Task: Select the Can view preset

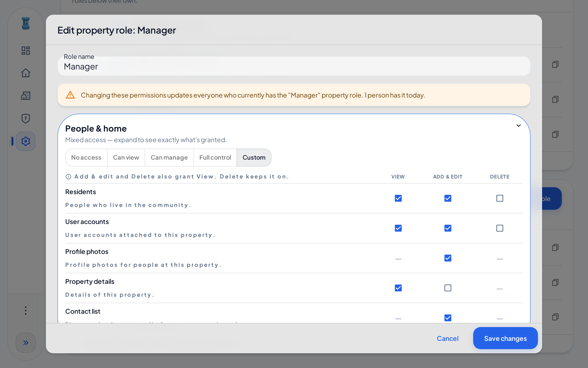Action: tap(126, 158)
